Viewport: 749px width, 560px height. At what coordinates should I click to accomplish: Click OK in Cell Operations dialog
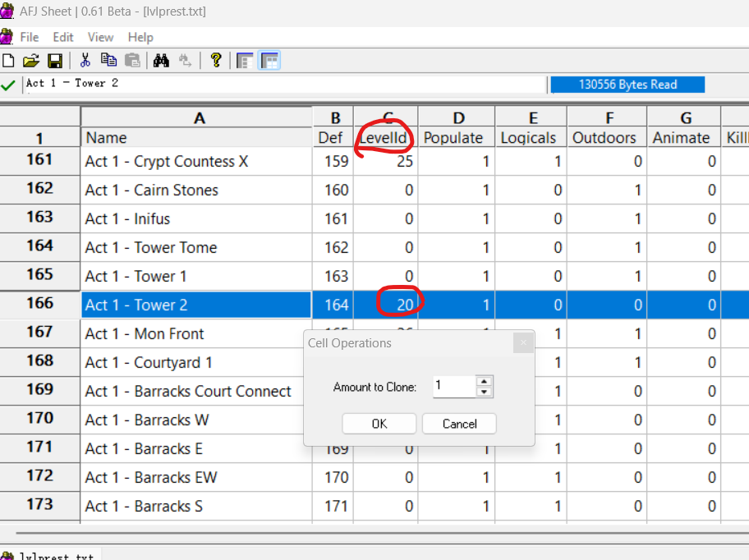379,424
